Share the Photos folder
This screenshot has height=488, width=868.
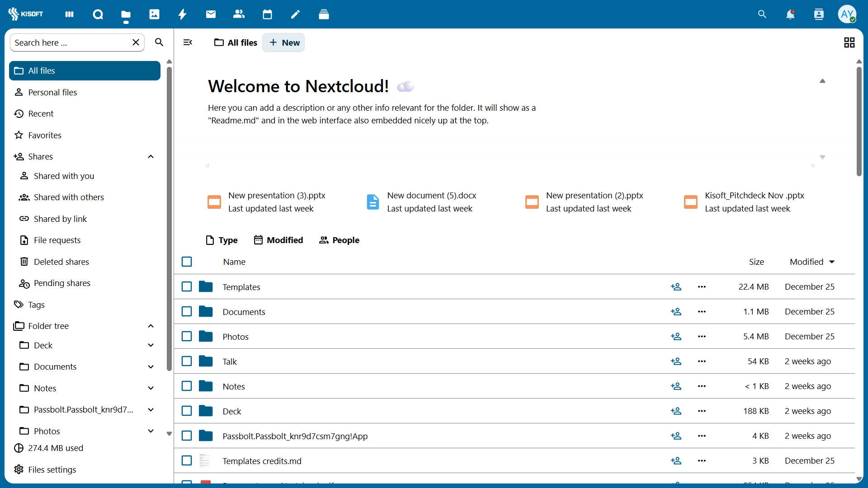(x=676, y=337)
